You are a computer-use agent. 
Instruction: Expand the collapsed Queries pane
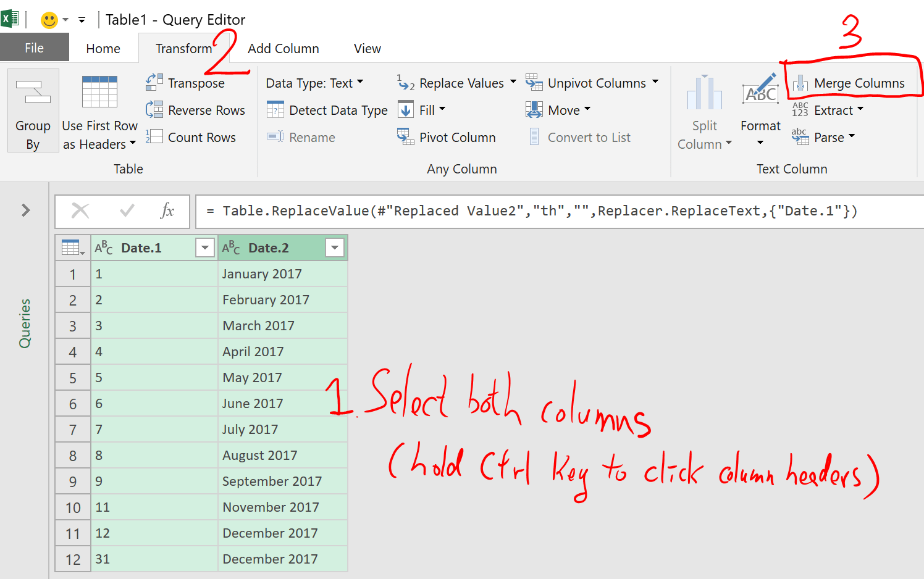pyautogui.click(x=25, y=210)
